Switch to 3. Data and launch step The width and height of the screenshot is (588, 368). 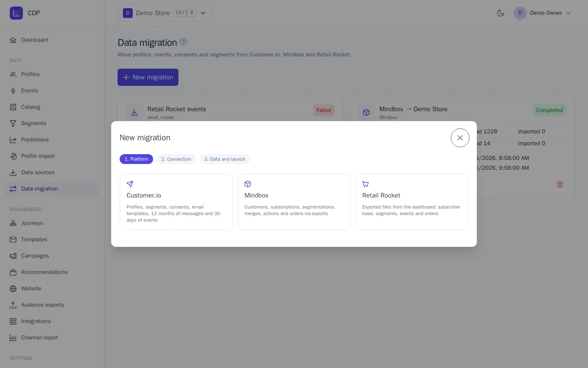[x=225, y=159]
